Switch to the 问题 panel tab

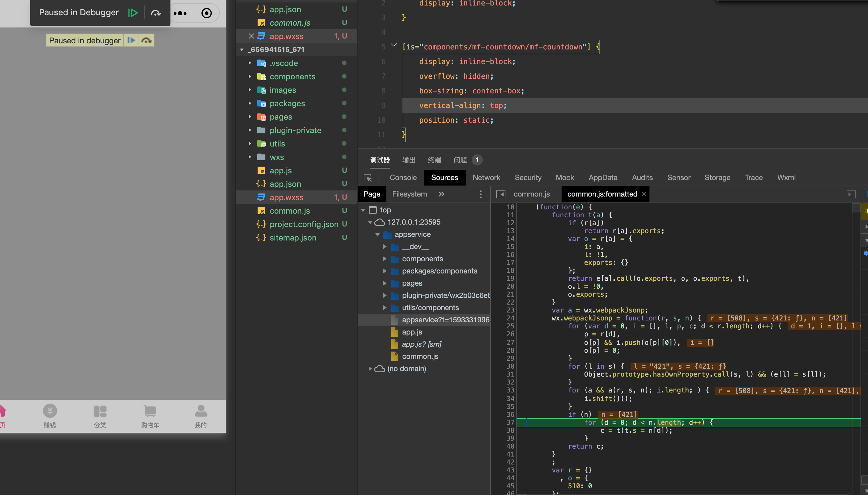click(460, 160)
